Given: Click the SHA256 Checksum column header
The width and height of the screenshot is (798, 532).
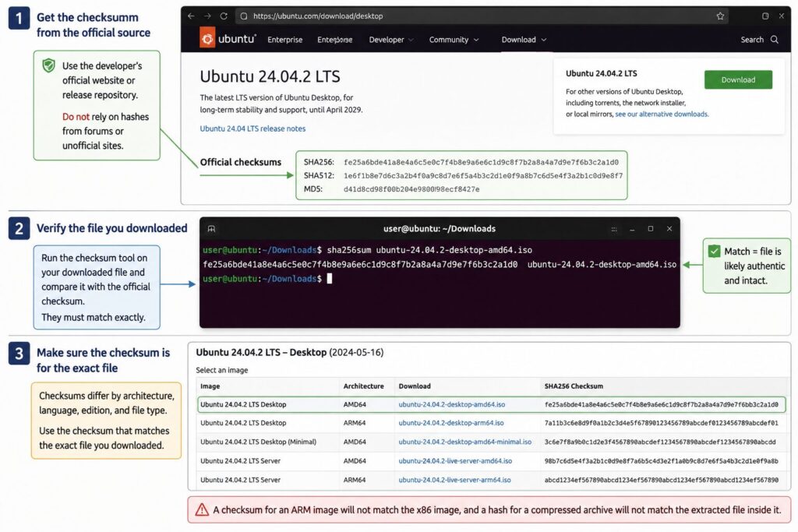Looking at the screenshot, I should coord(574,386).
